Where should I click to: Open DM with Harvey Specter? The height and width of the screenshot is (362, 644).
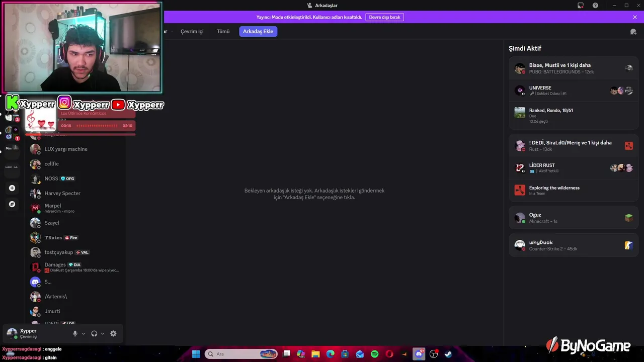click(75, 193)
